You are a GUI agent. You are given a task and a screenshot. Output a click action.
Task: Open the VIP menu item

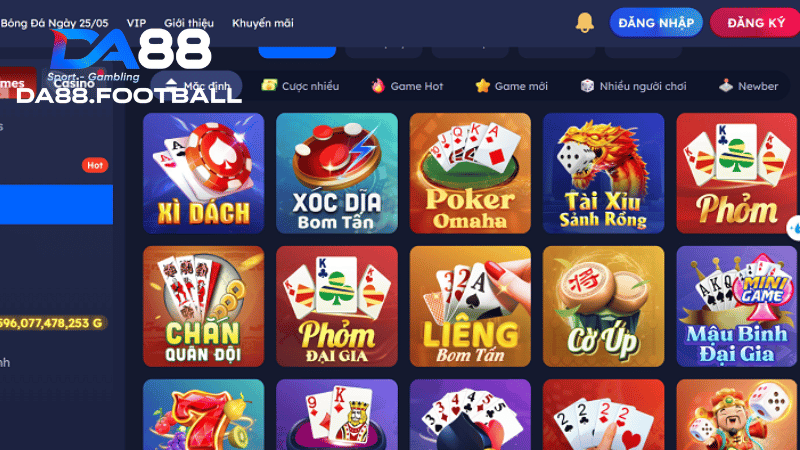coord(136,23)
